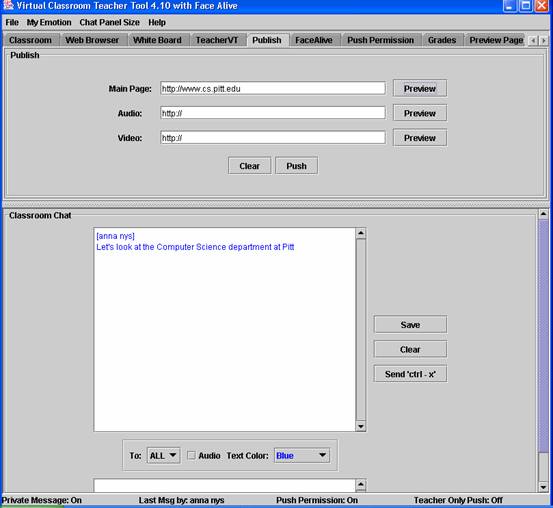Switch to the FaceAlive tab
This screenshot has width=553, height=508.
(314, 40)
